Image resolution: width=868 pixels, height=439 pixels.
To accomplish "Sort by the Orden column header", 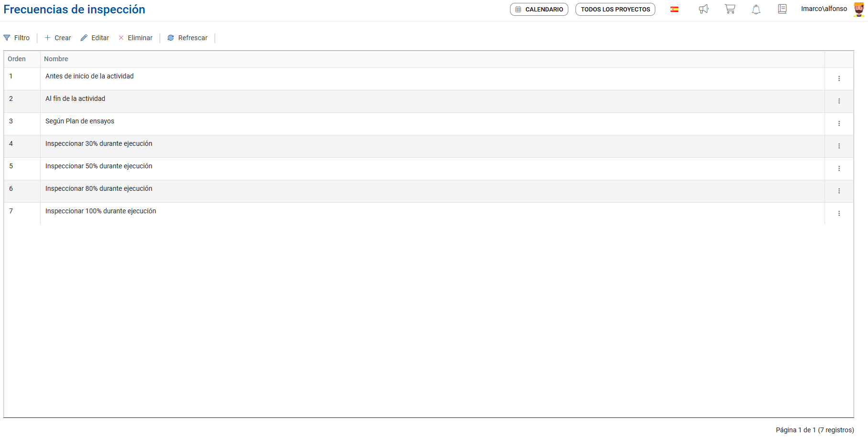I will 17,59.
